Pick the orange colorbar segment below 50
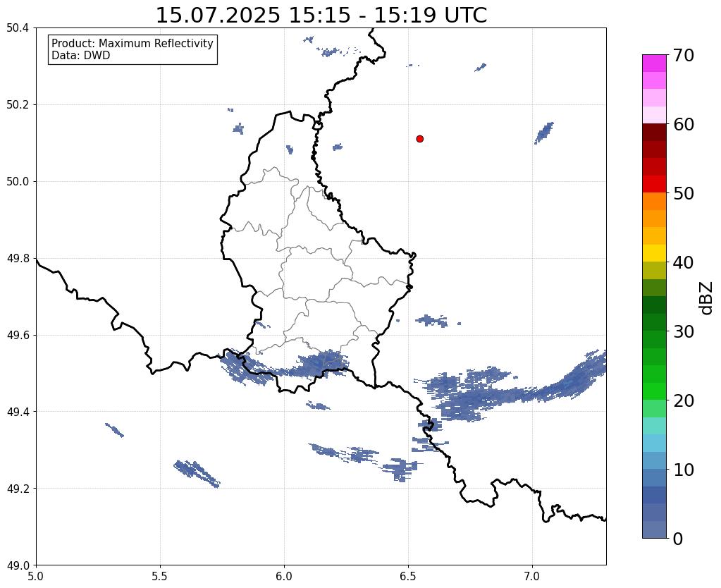 [654, 201]
